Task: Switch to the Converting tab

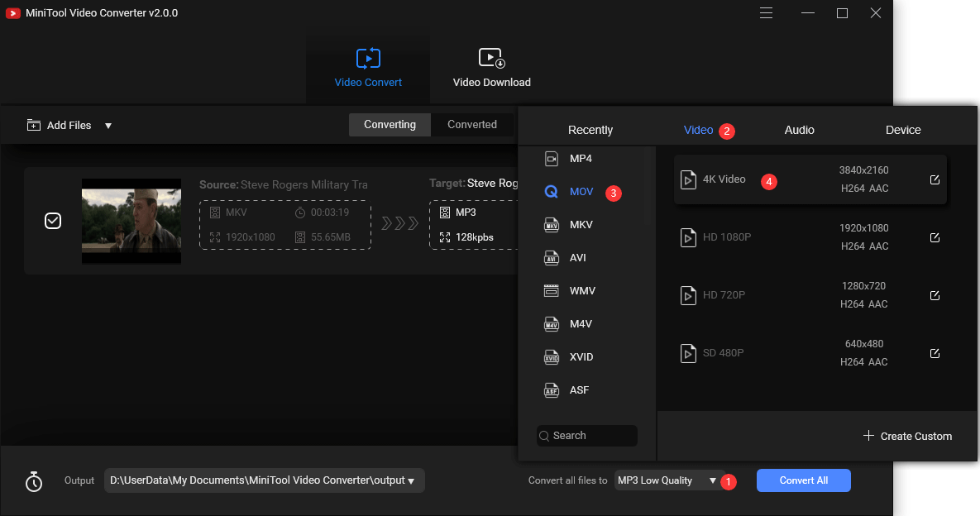Action: (x=390, y=124)
